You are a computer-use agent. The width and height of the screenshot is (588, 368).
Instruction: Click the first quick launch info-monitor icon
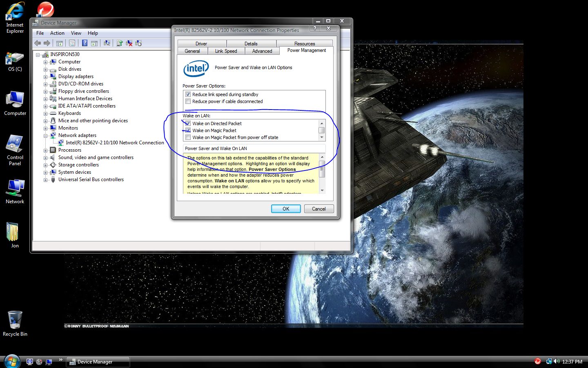pyautogui.click(x=29, y=361)
